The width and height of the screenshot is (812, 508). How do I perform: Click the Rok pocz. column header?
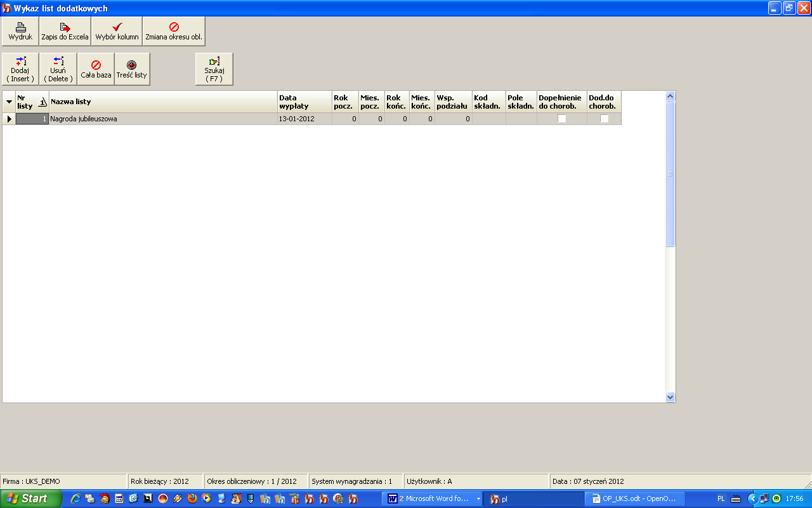pos(345,102)
